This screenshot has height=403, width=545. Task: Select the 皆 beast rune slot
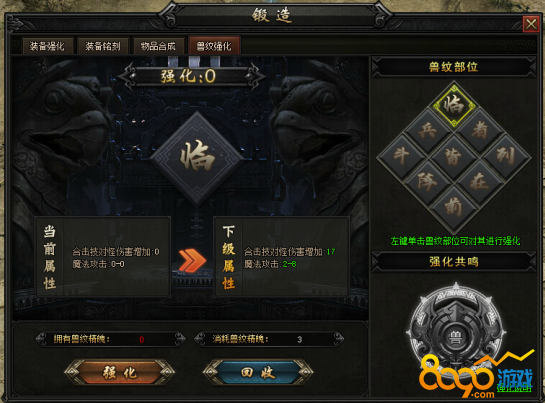coord(454,156)
